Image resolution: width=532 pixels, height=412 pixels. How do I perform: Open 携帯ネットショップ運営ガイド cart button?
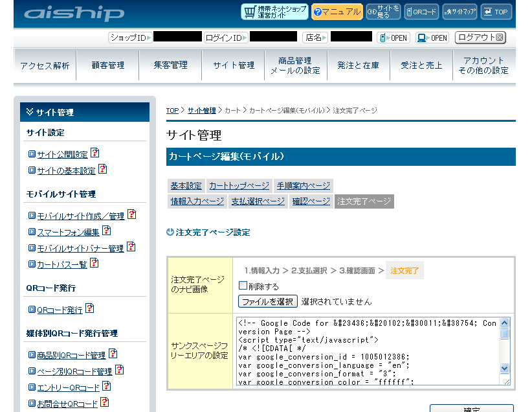pyautogui.click(x=274, y=12)
